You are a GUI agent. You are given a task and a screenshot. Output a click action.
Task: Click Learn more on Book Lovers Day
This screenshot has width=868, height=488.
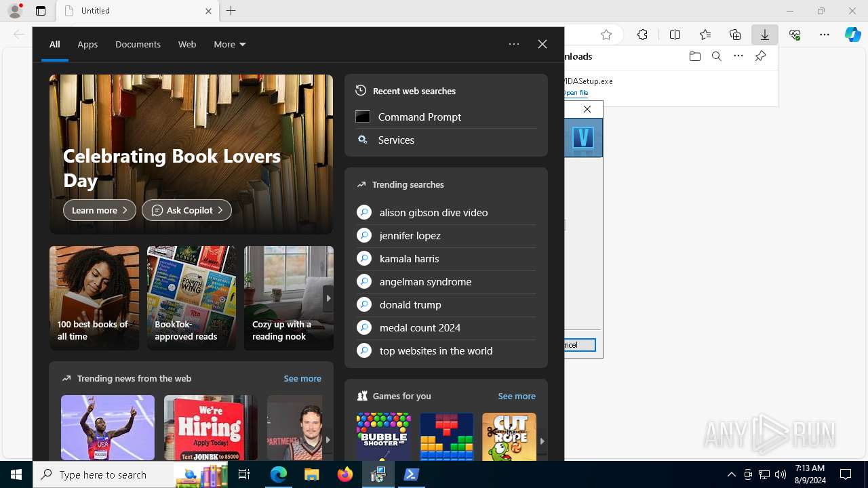coord(100,210)
